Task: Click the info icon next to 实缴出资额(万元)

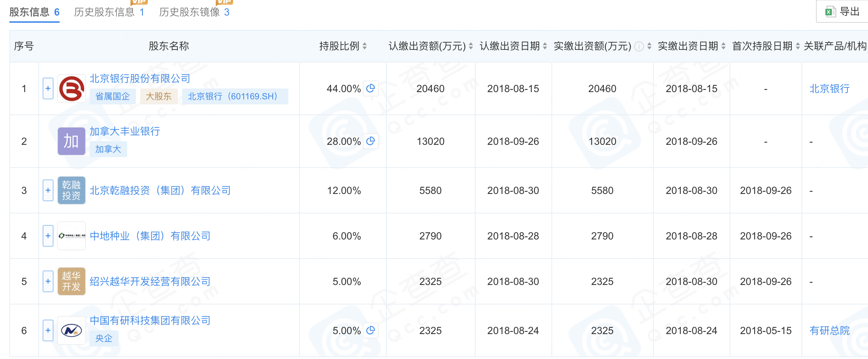Action: point(639,46)
